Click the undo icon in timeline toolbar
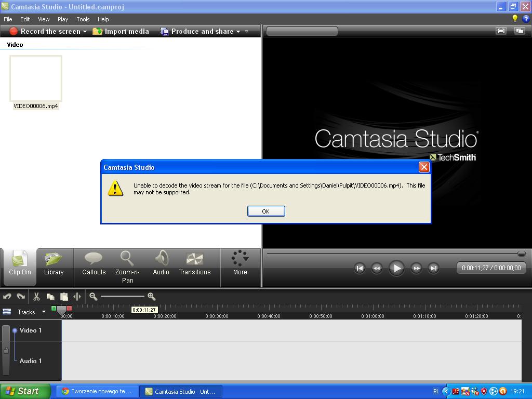532x399 pixels. [7, 297]
